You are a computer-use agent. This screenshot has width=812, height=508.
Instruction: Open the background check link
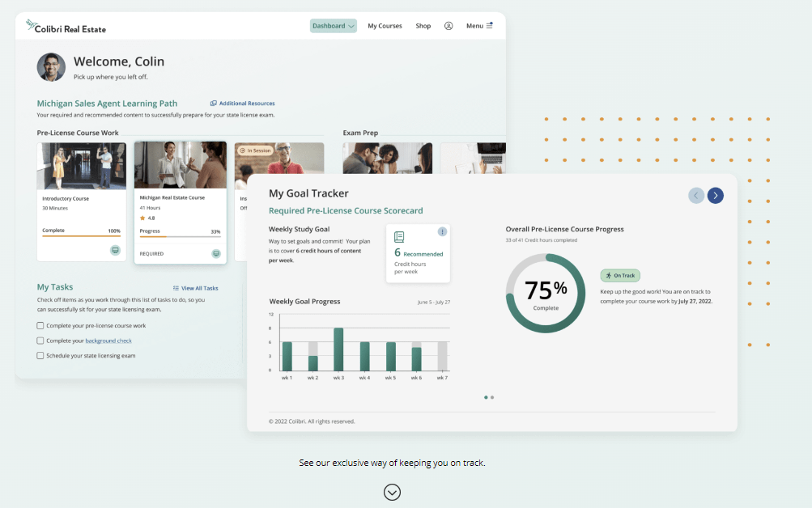coord(108,341)
